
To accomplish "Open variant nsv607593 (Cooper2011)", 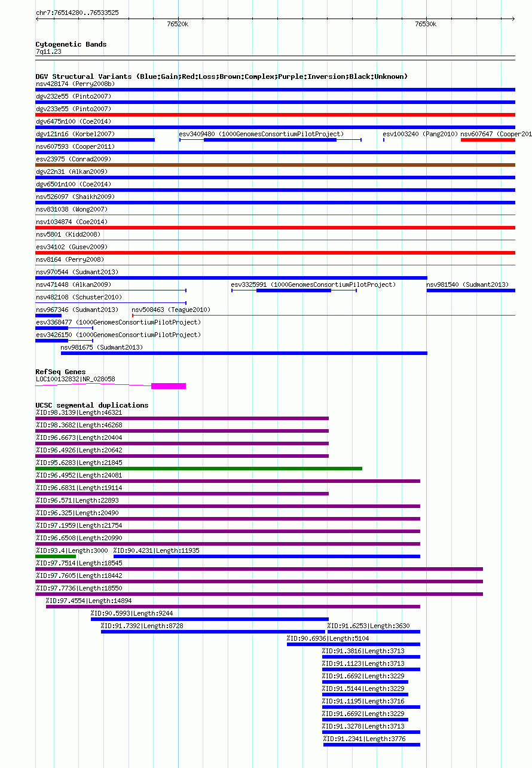I will [75, 146].
